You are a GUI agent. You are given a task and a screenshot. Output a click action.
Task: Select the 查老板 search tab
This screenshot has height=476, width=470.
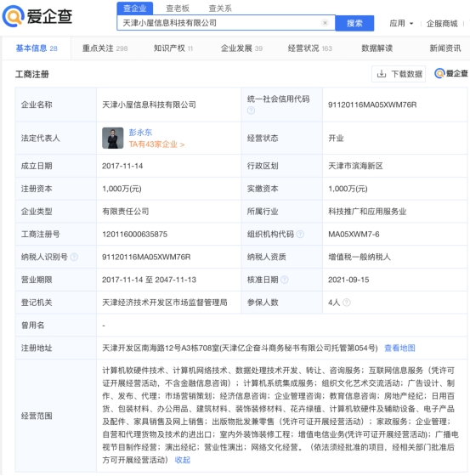coord(178,8)
